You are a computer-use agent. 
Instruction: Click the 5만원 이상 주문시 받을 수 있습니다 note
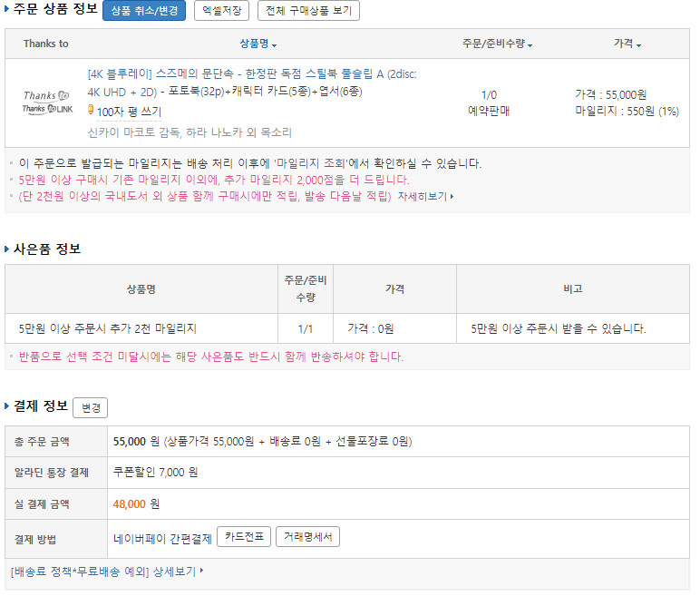[x=559, y=328]
